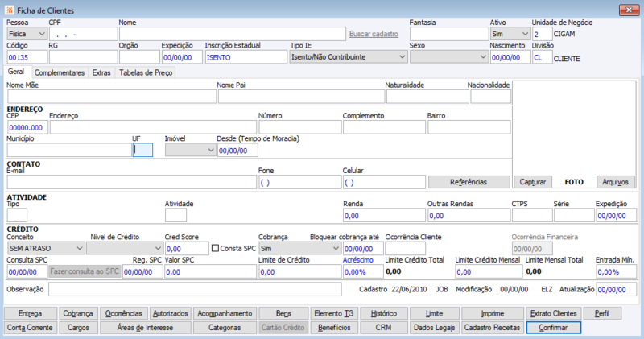Click the Capturar photo button
Image resolution: width=644 pixels, height=339 pixels.
532,182
